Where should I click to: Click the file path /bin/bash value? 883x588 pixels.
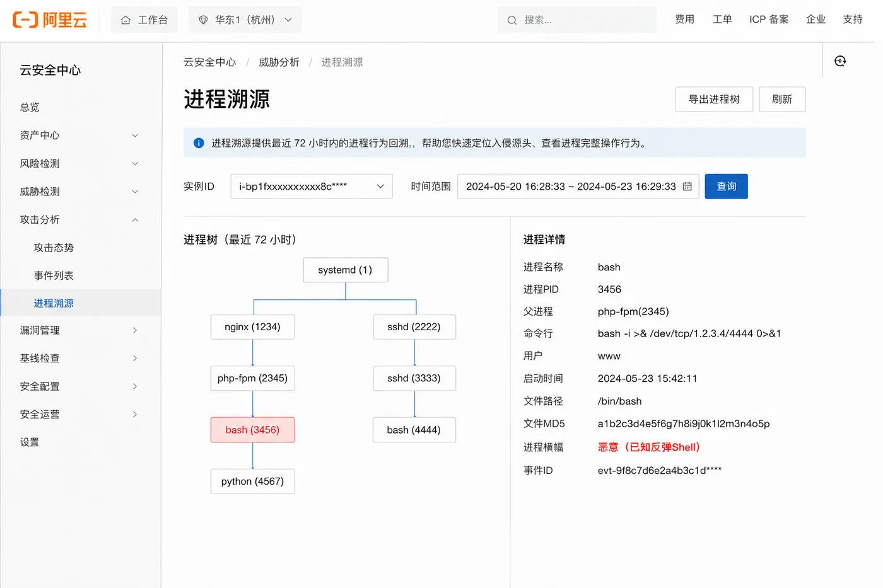point(619,401)
